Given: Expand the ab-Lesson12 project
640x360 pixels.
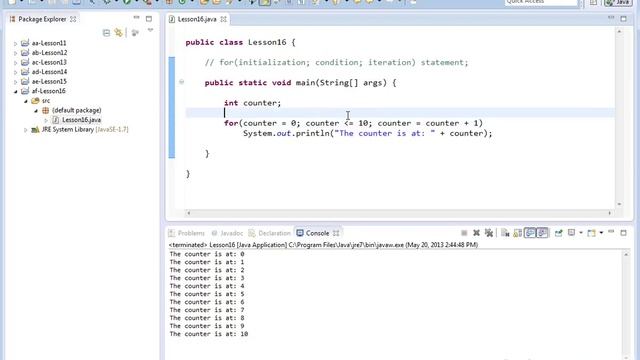Looking at the screenshot, I should 16,53.
